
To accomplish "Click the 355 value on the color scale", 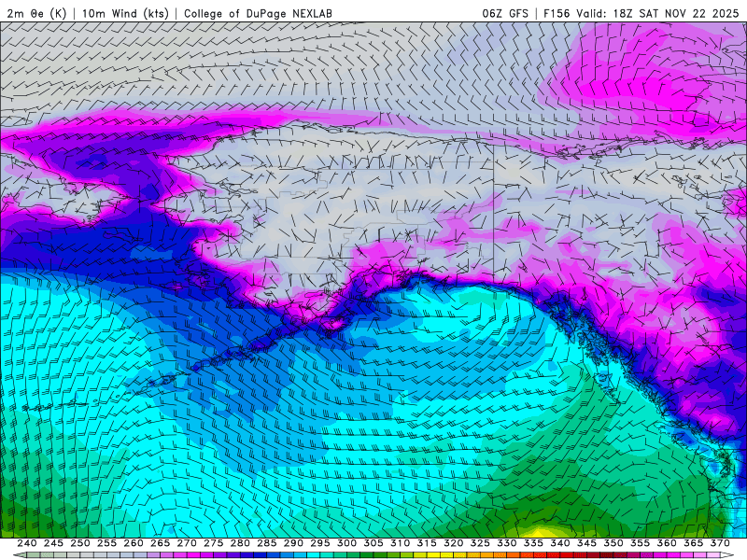I will click(x=641, y=543).
